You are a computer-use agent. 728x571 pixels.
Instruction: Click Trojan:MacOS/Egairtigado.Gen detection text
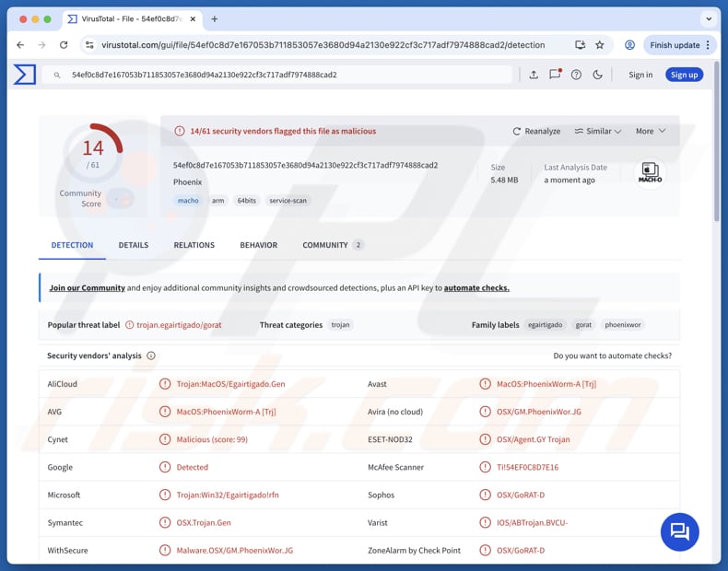point(230,384)
